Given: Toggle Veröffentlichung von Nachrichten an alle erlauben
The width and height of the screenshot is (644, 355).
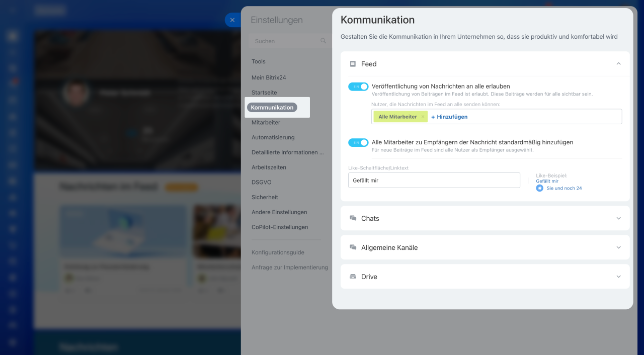Looking at the screenshot, I should pos(358,86).
